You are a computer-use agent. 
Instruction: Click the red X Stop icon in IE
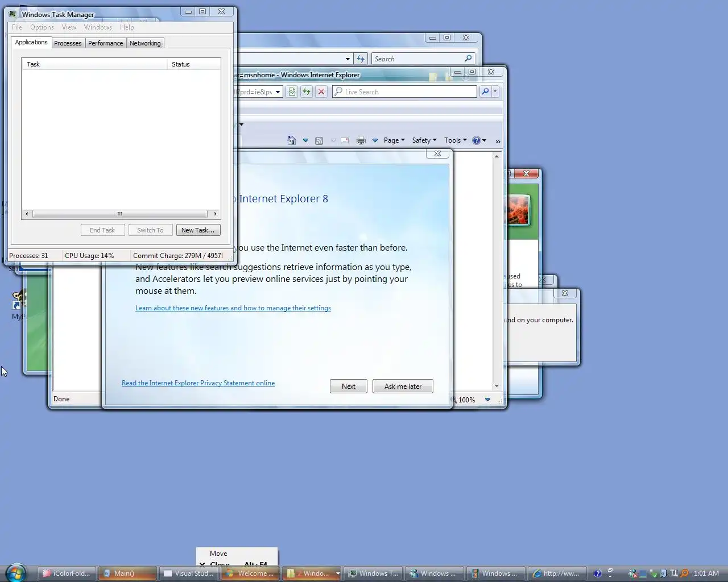click(321, 92)
